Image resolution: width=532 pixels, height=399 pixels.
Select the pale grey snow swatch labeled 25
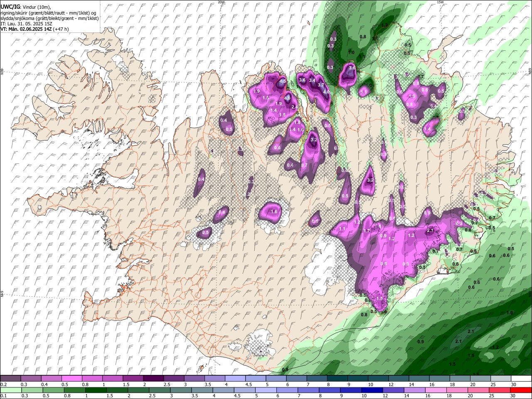pyautogui.click(x=501, y=379)
